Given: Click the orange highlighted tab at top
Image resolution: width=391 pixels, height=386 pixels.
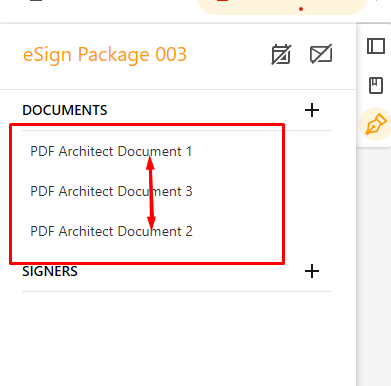Looking at the screenshot, I should pyautogui.click(x=282, y=6).
